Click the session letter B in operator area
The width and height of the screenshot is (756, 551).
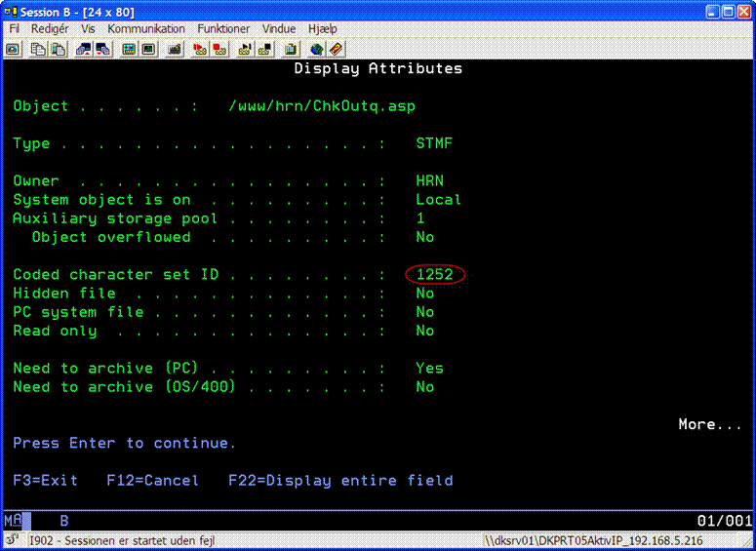(64, 521)
